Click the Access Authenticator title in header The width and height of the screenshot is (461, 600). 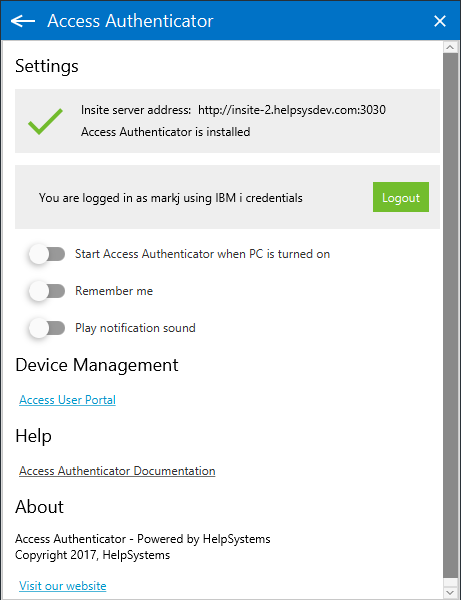click(x=130, y=21)
